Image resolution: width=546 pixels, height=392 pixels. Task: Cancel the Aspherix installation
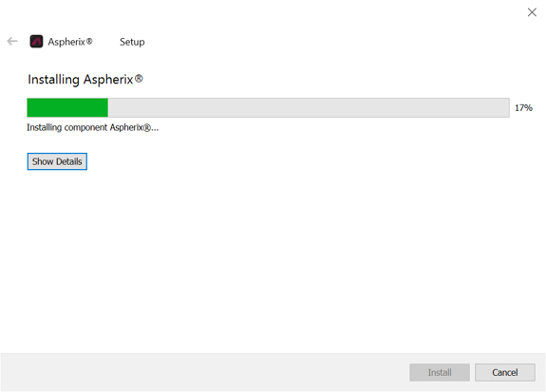[505, 372]
